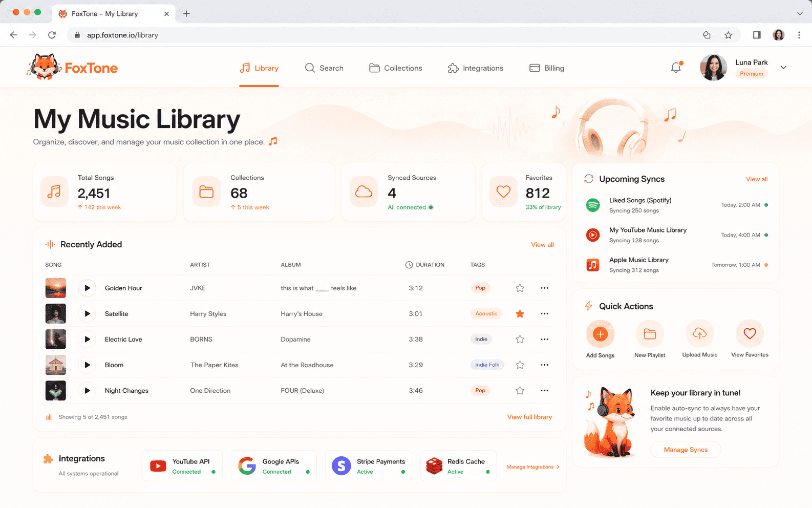The image size is (812, 508).
Task: Play Night Changes
Action: [x=87, y=390]
